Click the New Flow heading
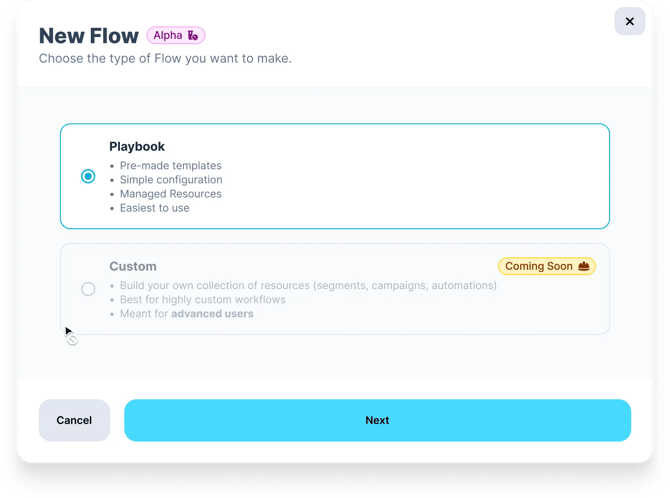Image resolution: width=670 pixels, height=498 pixels. (x=88, y=36)
